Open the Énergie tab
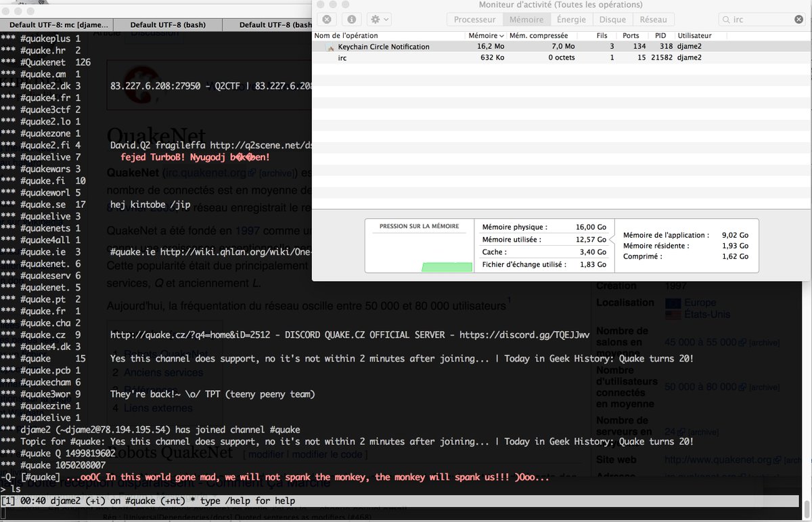 coord(571,20)
